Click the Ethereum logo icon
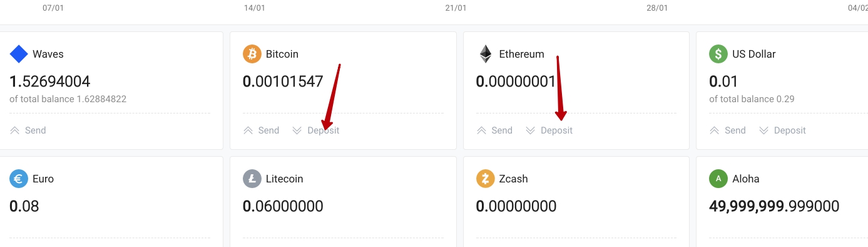Viewport: 868px width, 247px height. coord(485,54)
